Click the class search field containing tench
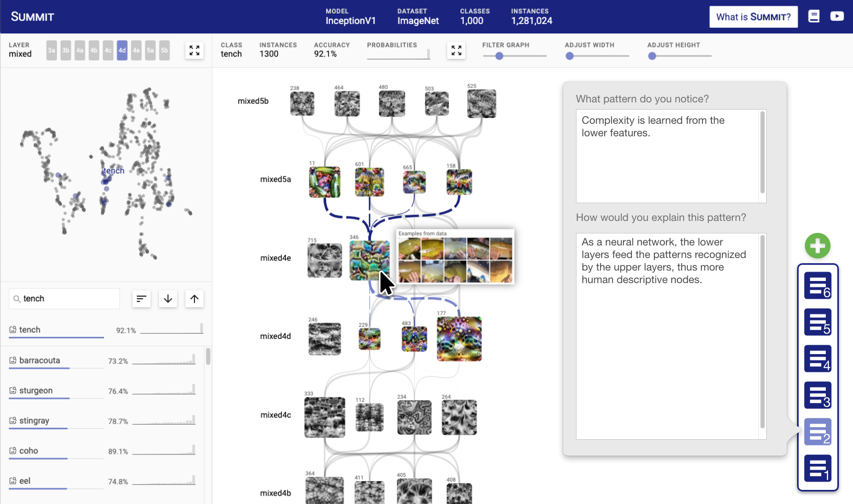 click(64, 299)
